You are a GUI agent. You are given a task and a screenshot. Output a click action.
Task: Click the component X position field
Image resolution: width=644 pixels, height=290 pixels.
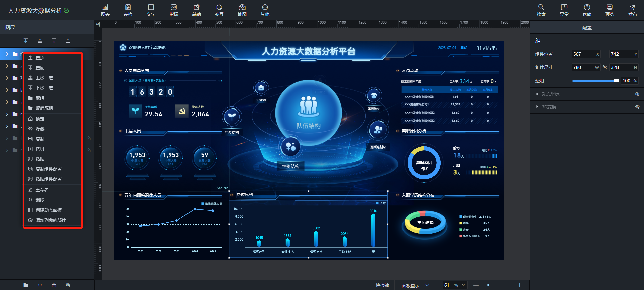[x=583, y=54]
